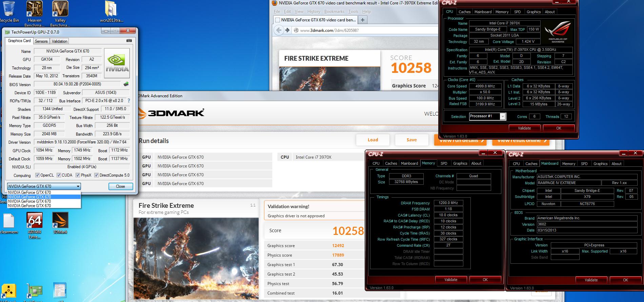Viewport: 644px width, 302px height.
Task: Click the Physics score value 17889
Action: tap(338, 255)
